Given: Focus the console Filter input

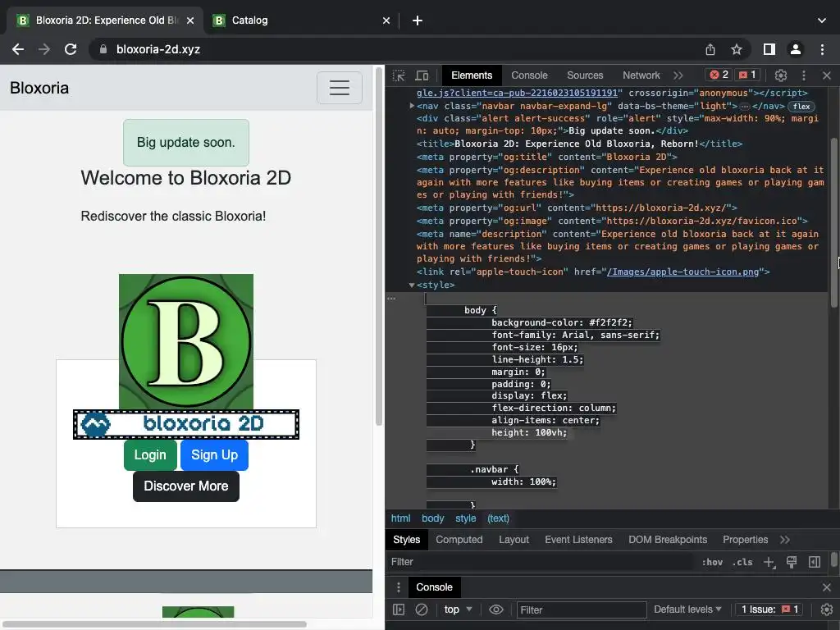Looking at the screenshot, I should pos(582,609).
